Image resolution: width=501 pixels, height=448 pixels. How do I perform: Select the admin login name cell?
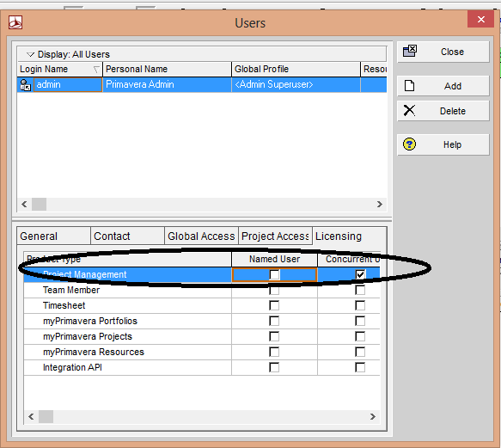coord(68,85)
